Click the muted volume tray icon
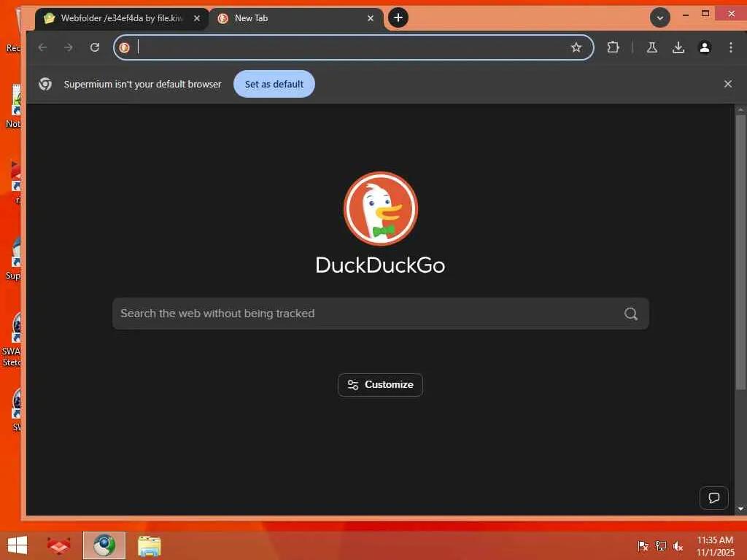 tap(678, 545)
